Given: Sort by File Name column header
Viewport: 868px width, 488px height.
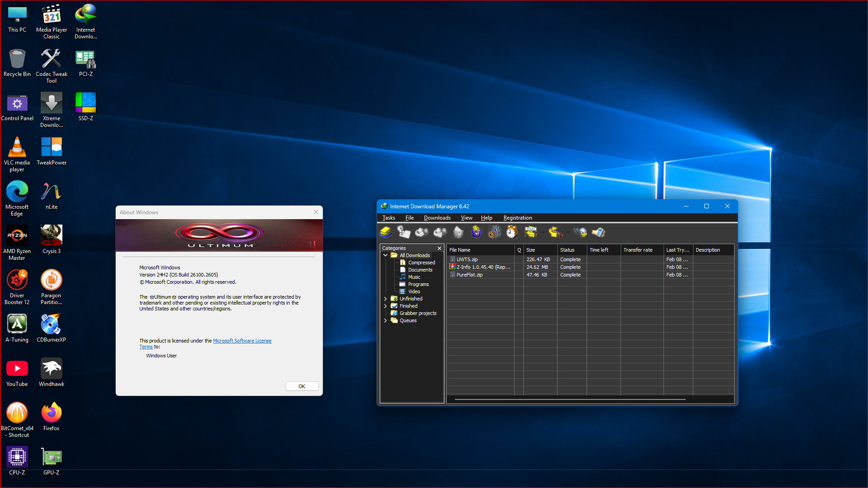Looking at the screenshot, I should 481,250.
